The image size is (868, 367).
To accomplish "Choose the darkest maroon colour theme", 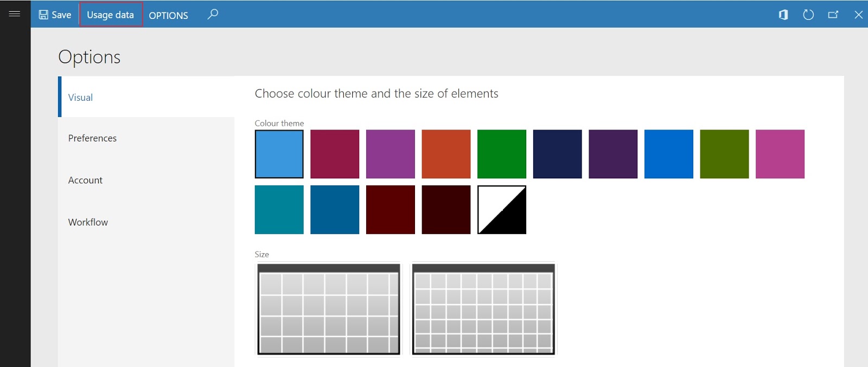I will pyautogui.click(x=446, y=210).
